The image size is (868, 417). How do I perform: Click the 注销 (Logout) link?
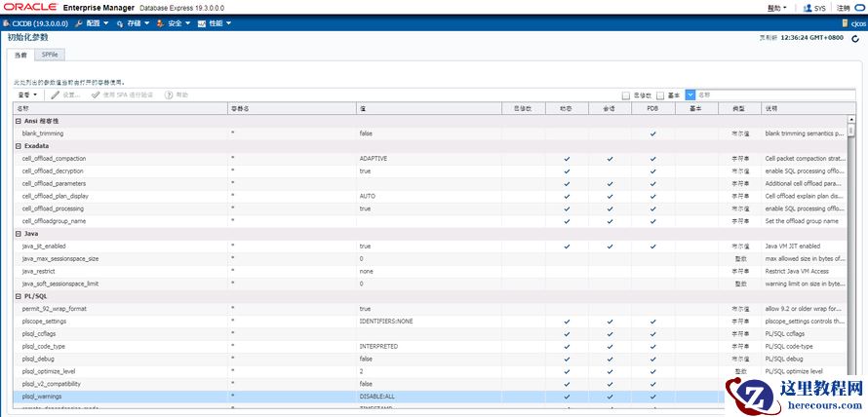(x=843, y=8)
